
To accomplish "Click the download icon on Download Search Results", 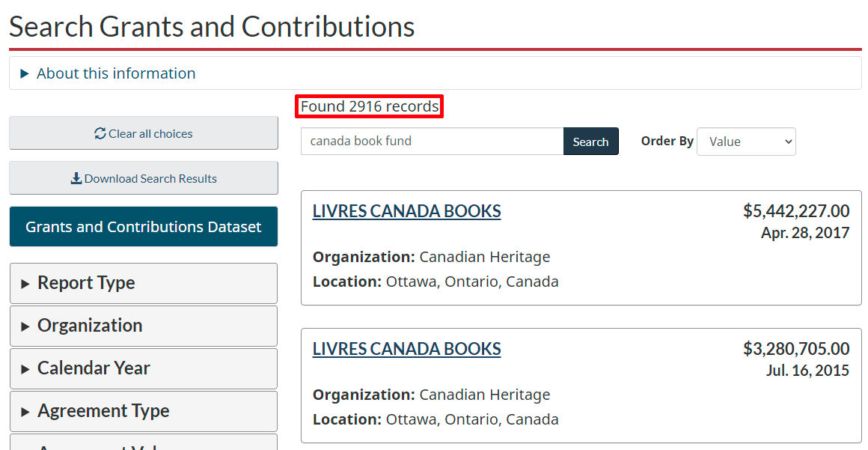I will 76,178.
